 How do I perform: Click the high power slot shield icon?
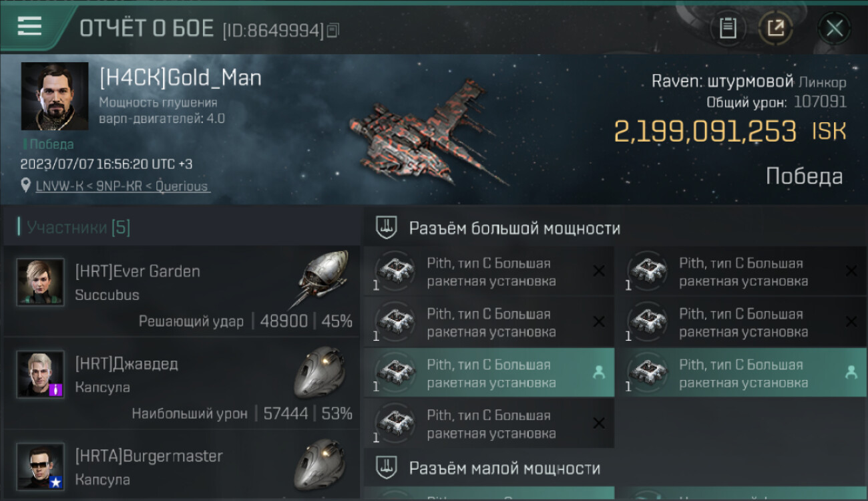pos(387,228)
